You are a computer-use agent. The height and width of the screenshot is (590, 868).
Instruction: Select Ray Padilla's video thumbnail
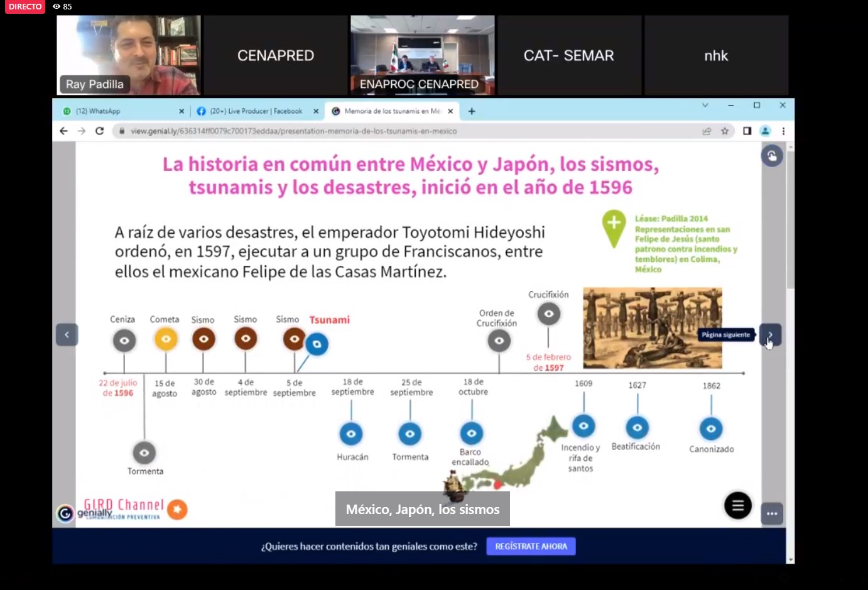129,55
